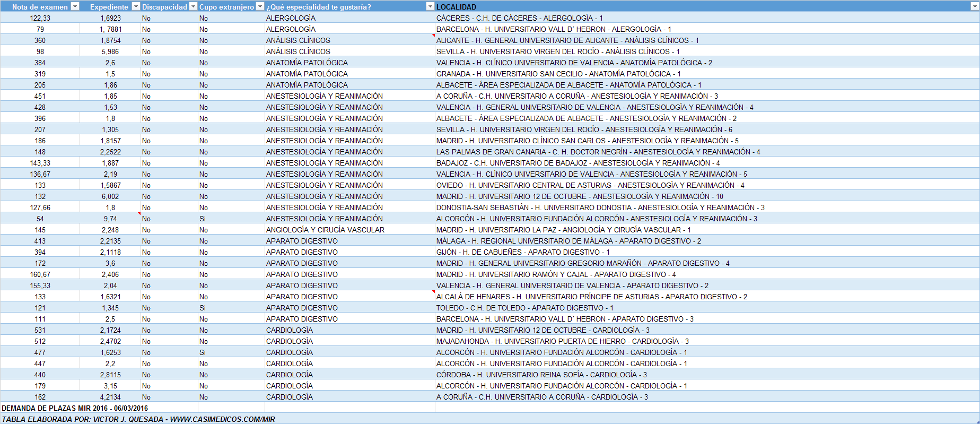The height and width of the screenshot is (424, 980).
Task: Click the Si cell in the nota 54 row
Action: coord(231,219)
